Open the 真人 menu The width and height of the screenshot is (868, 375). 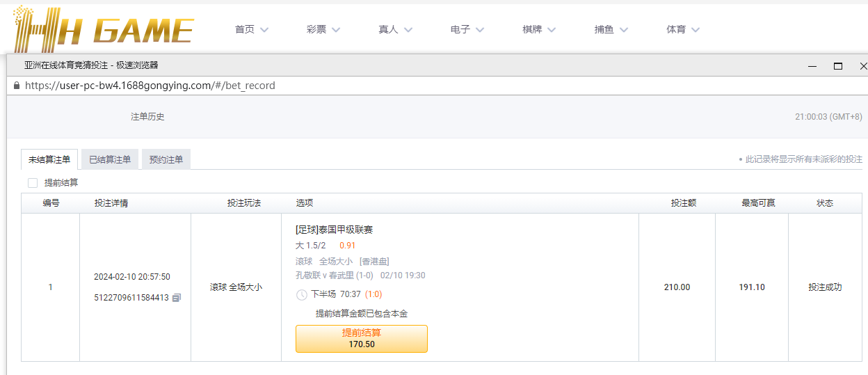388,29
